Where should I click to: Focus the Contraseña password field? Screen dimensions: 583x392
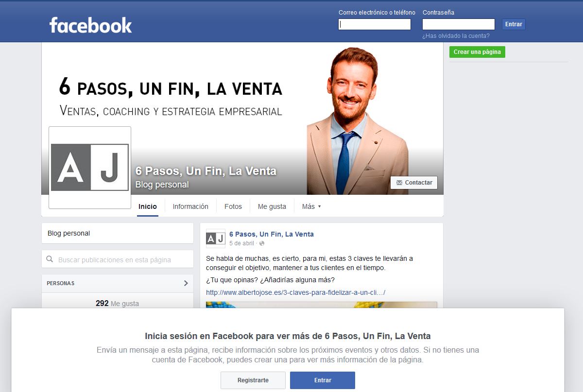click(459, 24)
